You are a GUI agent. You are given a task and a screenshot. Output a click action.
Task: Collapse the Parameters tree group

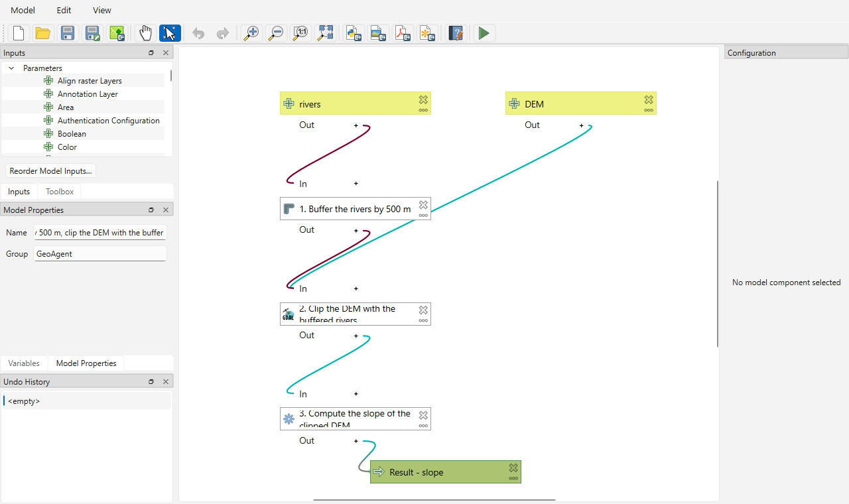coord(11,68)
